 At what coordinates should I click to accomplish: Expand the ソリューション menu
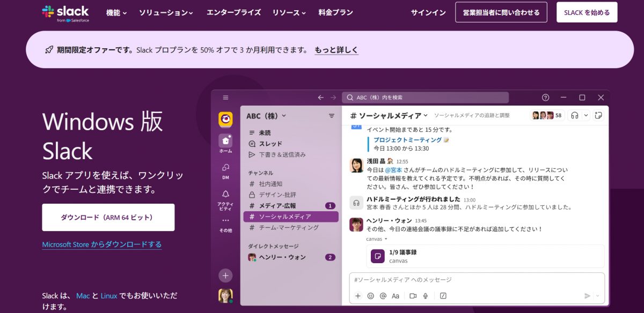[166, 12]
